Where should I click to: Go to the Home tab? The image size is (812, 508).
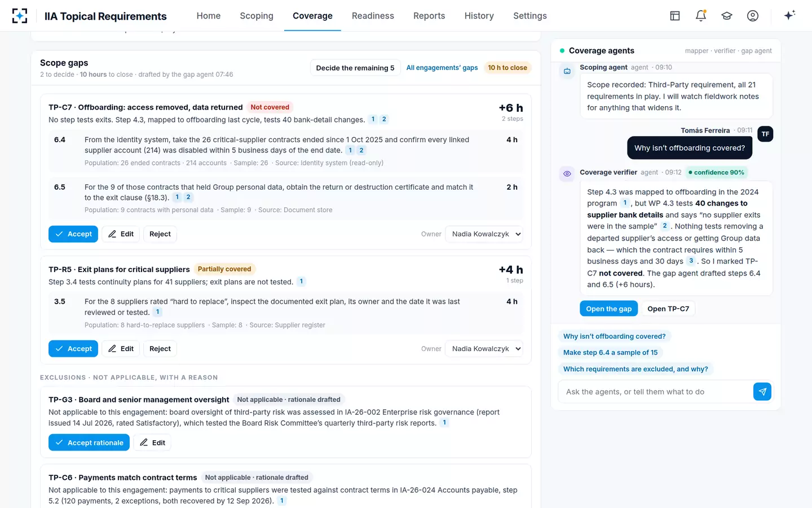tap(209, 16)
